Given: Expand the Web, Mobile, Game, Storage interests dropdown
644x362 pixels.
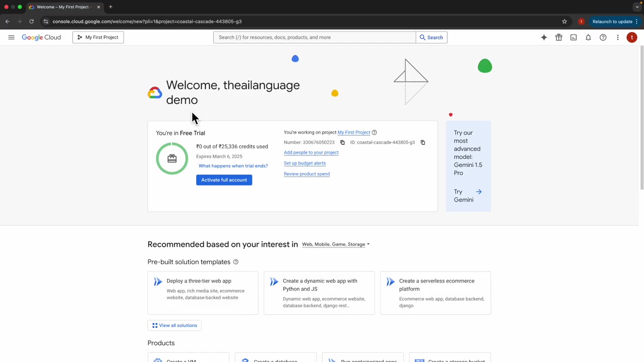Looking at the screenshot, I should click(336, 244).
